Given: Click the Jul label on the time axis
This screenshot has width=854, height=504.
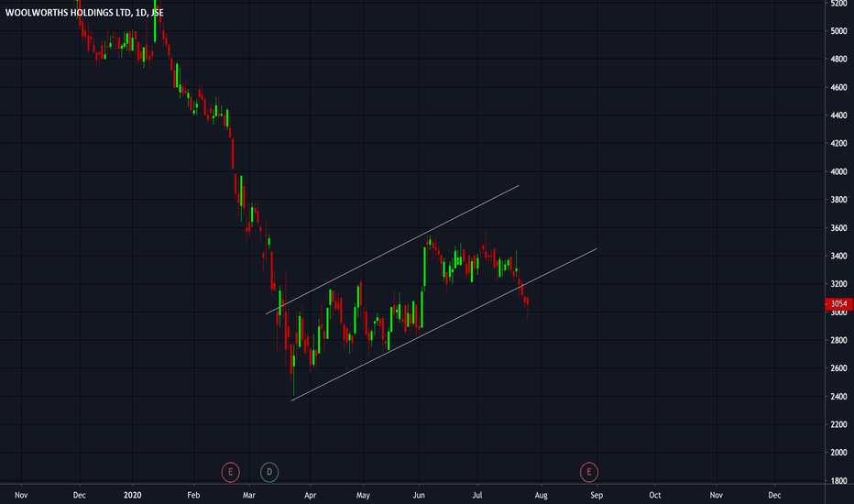Looking at the screenshot, I should (x=477, y=495).
